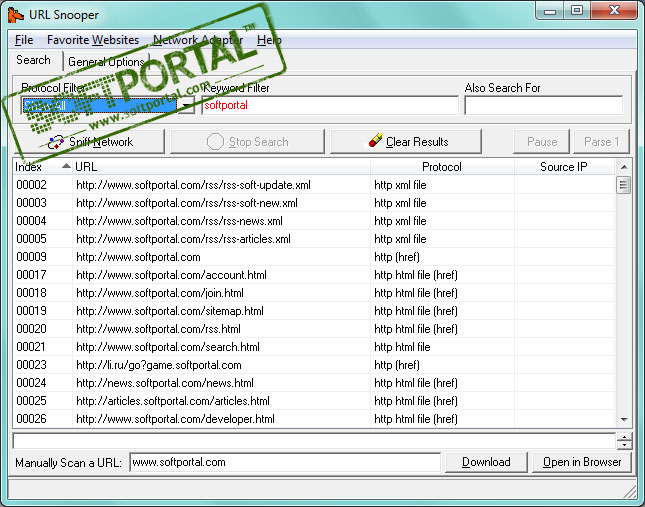
Task: Select the li.ru/go?game.softportal.com row
Action: pyautogui.click(x=159, y=365)
